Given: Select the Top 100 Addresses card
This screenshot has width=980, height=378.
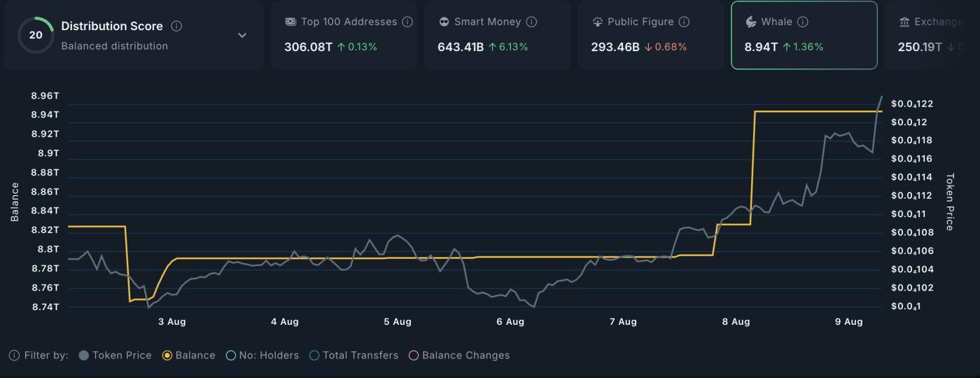Looking at the screenshot, I should click(x=344, y=35).
